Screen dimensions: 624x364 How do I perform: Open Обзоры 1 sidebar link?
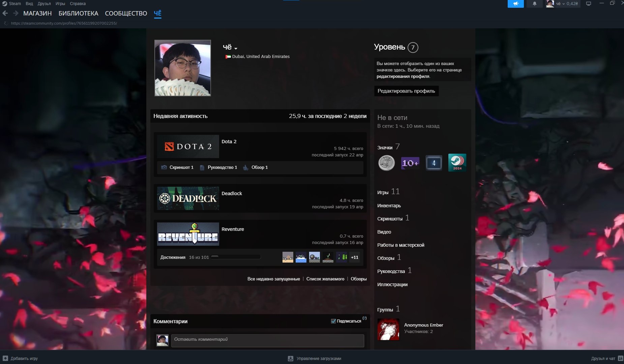click(389, 257)
